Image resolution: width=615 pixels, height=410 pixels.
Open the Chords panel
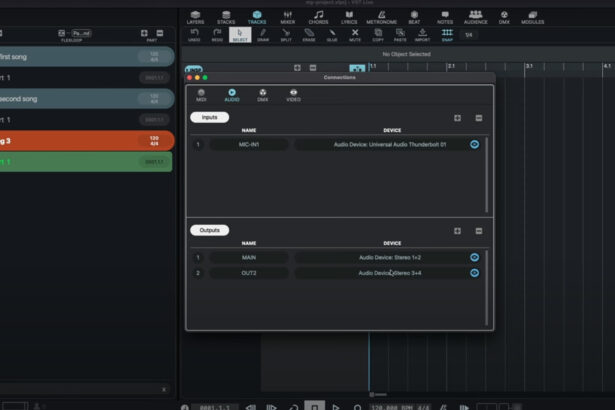coord(318,18)
